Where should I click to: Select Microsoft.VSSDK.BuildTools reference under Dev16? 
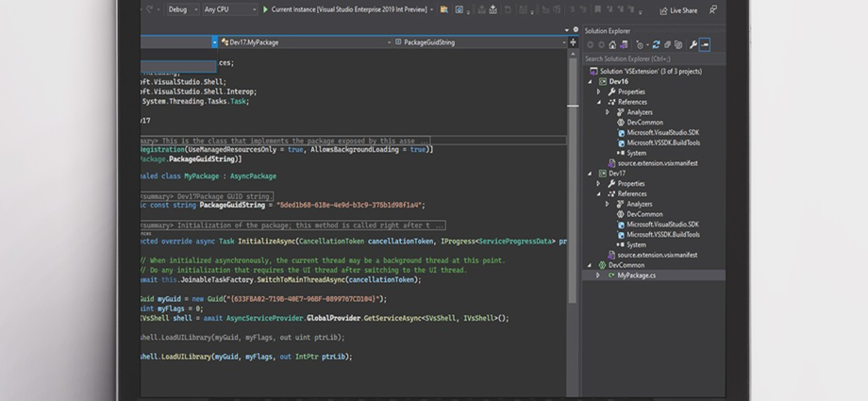pos(663,142)
